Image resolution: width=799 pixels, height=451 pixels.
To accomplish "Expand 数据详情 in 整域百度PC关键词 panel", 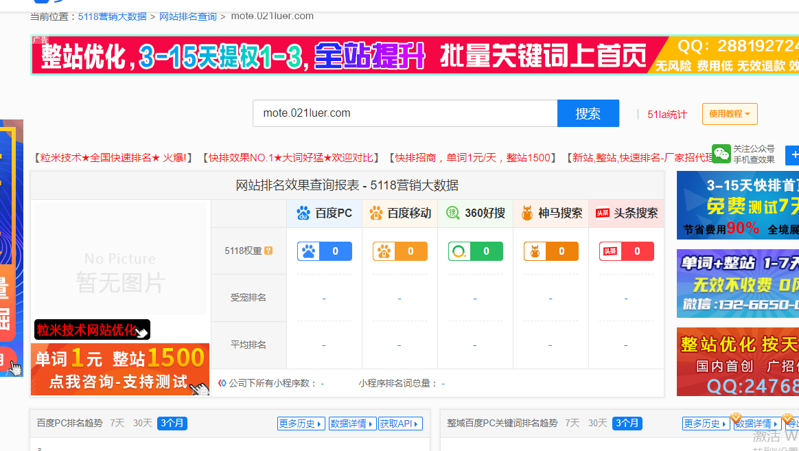I will 757,423.
